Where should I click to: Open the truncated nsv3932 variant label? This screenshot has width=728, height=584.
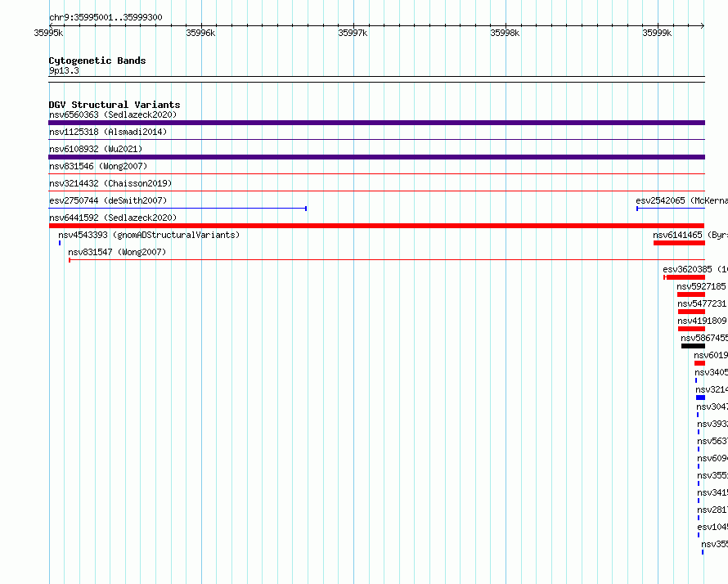712,424
